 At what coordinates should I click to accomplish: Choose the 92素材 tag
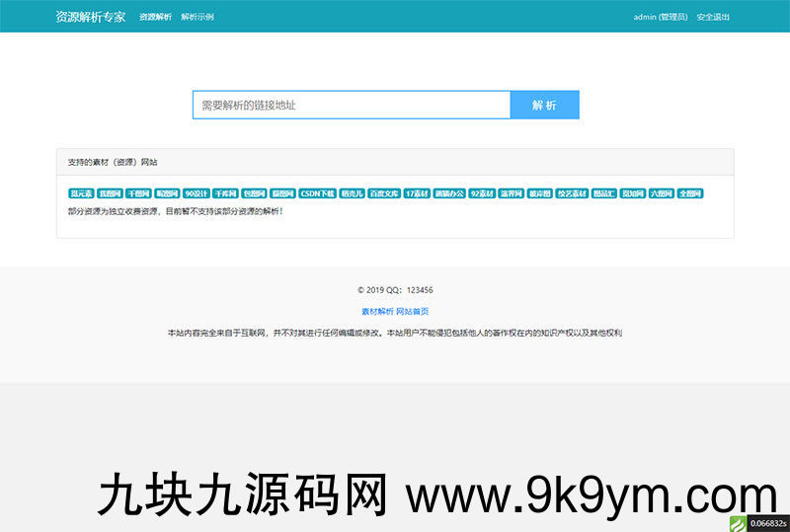pyautogui.click(x=482, y=193)
